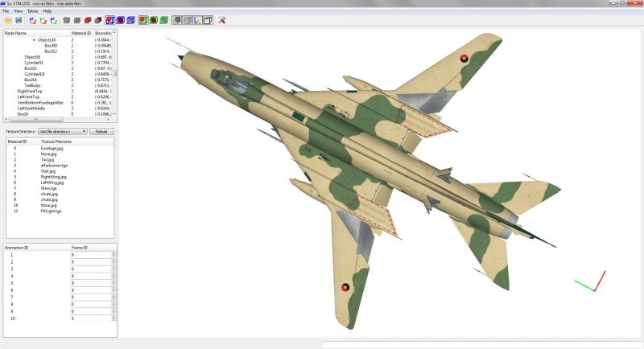This screenshot has height=349, width=644.
Task: Click the first gray cube toolbar icon
Action: [67, 20]
